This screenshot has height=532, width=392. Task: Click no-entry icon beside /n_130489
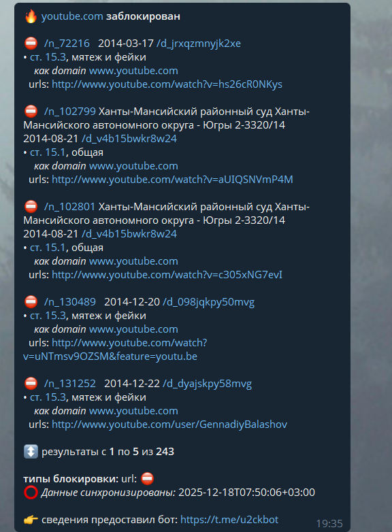pyautogui.click(x=31, y=301)
